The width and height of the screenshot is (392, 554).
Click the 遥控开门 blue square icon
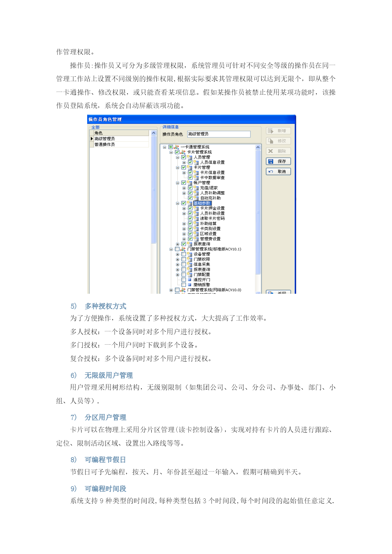tap(190, 280)
